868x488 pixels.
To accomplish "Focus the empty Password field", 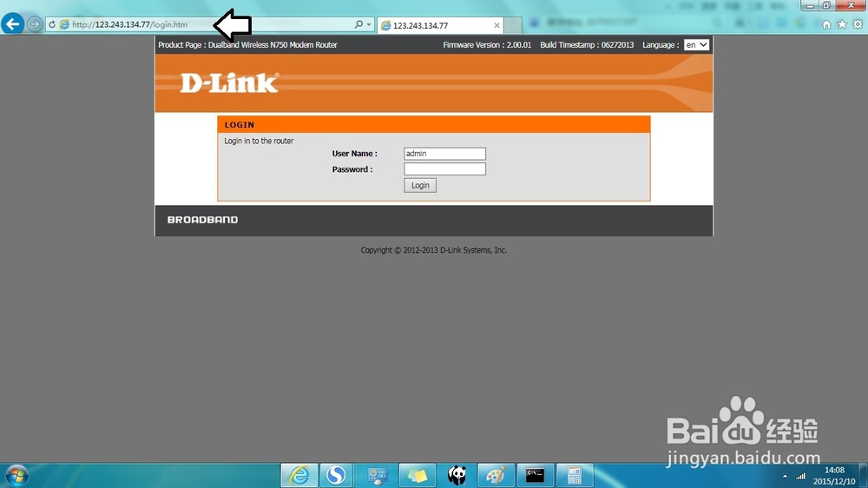I will click(x=444, y=169).
